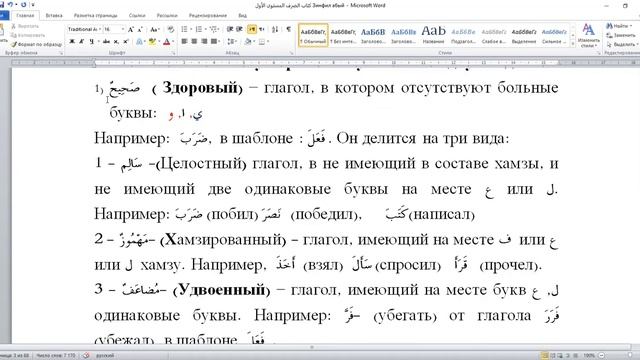
Task: Switch to the Главная (Home) tab
Action: (x=25, y=16)
